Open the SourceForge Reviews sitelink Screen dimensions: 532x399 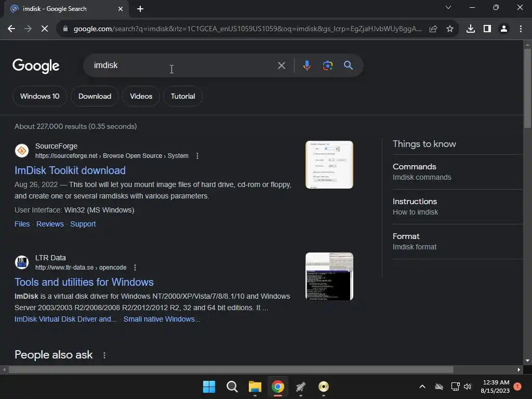50,224
